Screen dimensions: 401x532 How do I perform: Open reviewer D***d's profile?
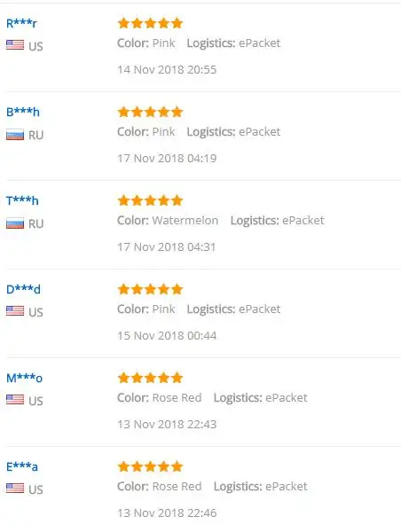(23, 289)
